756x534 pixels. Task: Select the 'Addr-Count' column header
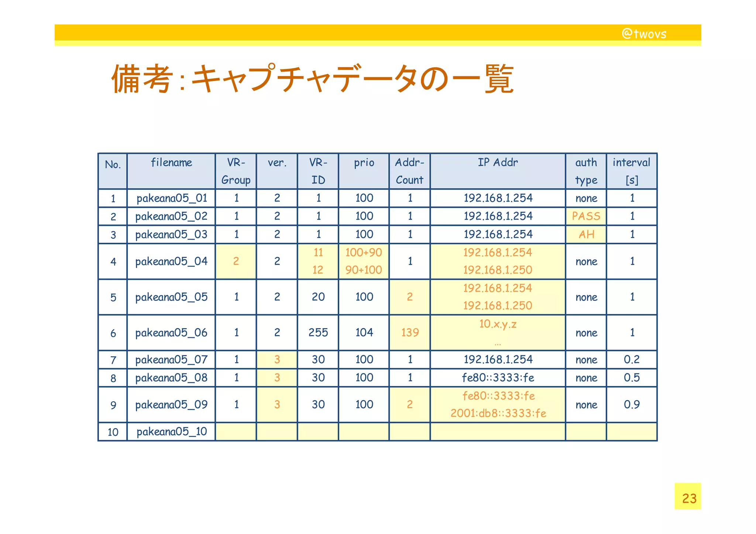(410, 171)
